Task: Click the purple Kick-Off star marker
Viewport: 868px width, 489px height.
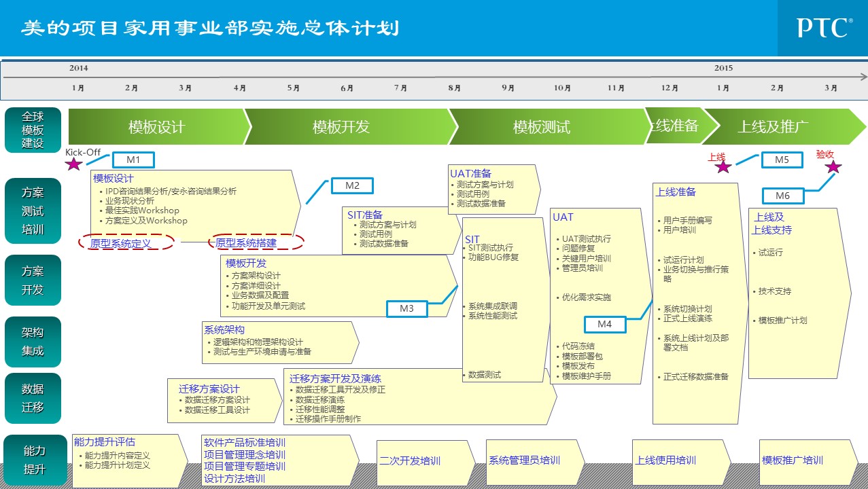Action: pos(74,164)
